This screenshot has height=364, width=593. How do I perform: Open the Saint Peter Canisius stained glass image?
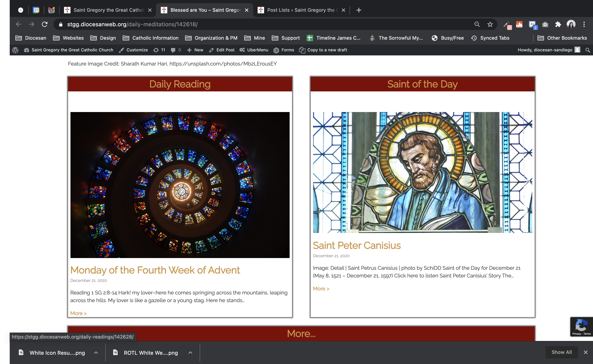click(422, 172)
